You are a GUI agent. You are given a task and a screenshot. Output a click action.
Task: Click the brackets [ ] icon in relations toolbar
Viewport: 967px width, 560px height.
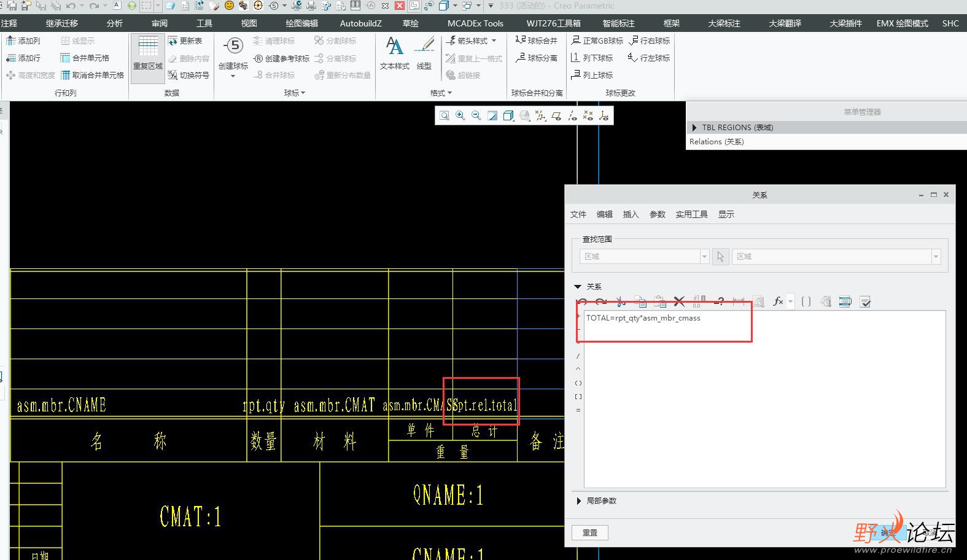806,301
